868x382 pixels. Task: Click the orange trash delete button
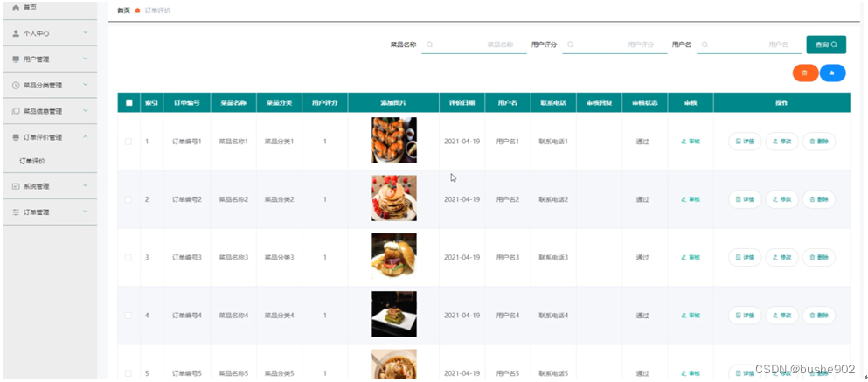coord(805,73)
